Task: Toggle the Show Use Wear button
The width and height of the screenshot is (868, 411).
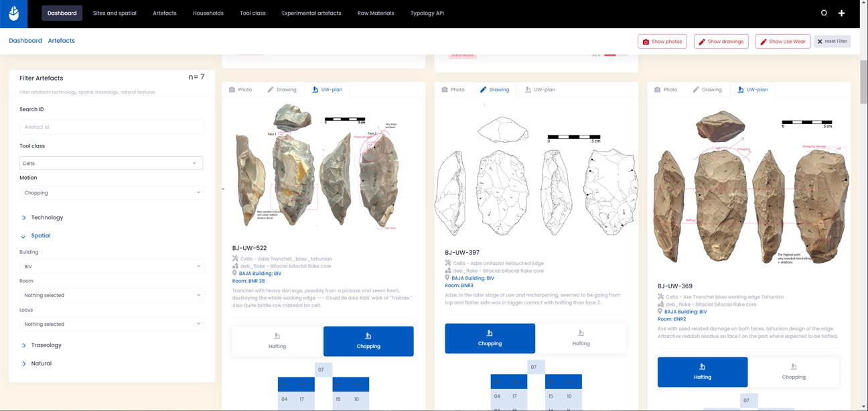Action: tap(782, 42)
